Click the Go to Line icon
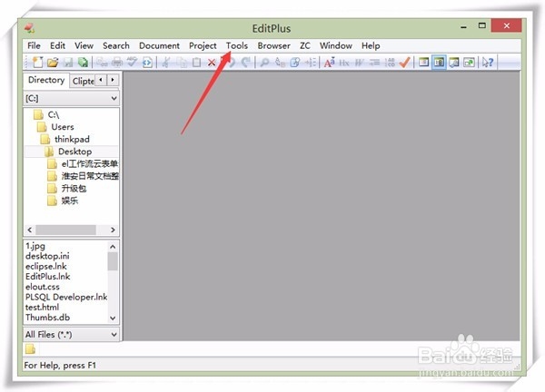Screen dimensions: 545x392 pos(310,63)
